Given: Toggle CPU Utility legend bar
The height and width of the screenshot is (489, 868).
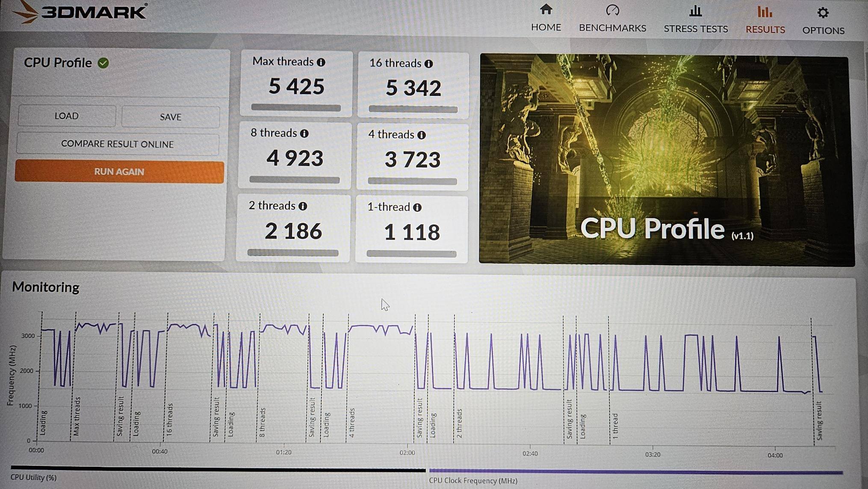Looking at the screenshot, I should click(x=218, y=469).
